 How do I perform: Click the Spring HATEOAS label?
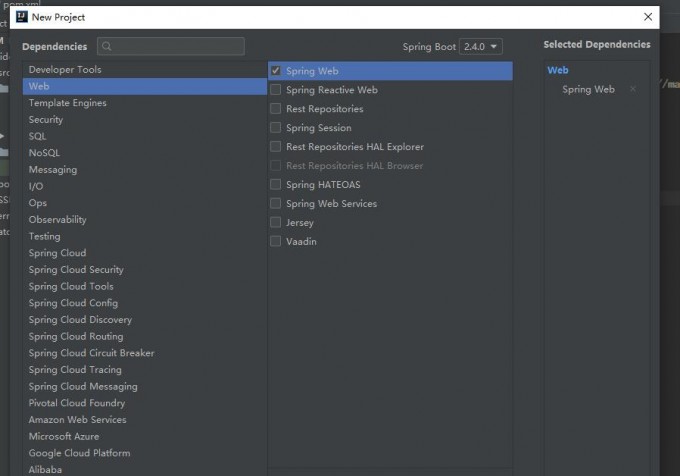pos(323,185)
